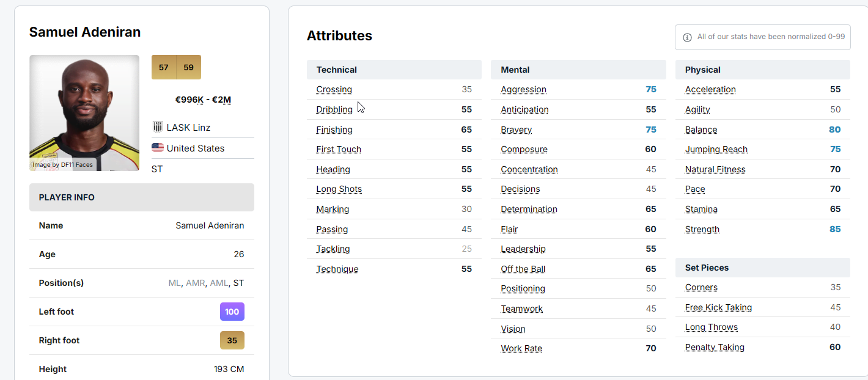Click the 59 potential rating badge
868x380 pixels.
(x=188, y=67)
